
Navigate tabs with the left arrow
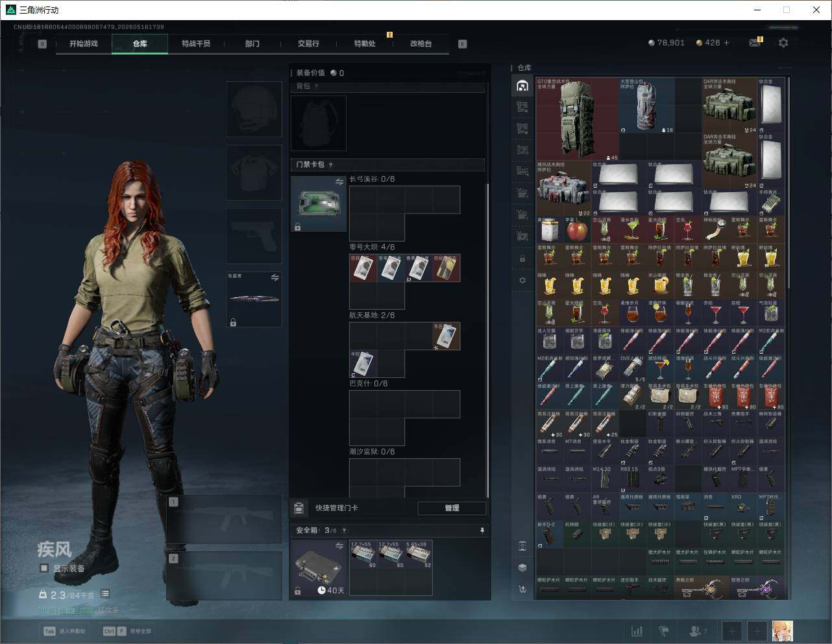coord(42,43)
